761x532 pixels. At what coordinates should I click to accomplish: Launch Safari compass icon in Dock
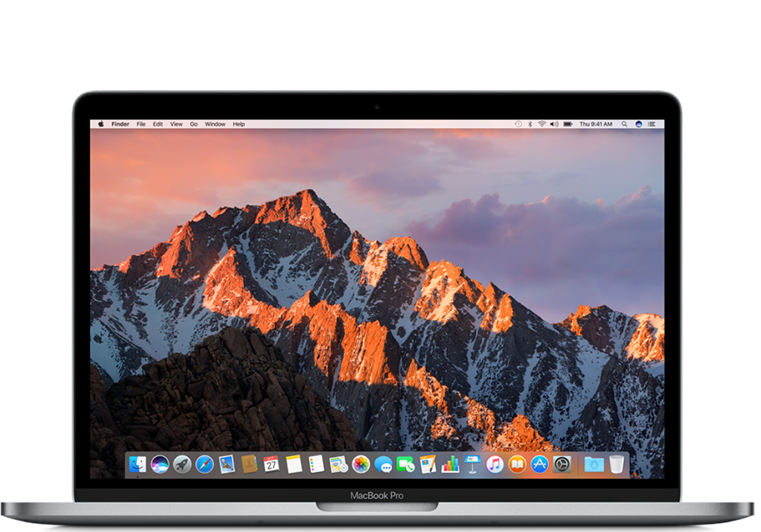pos(205,464)
